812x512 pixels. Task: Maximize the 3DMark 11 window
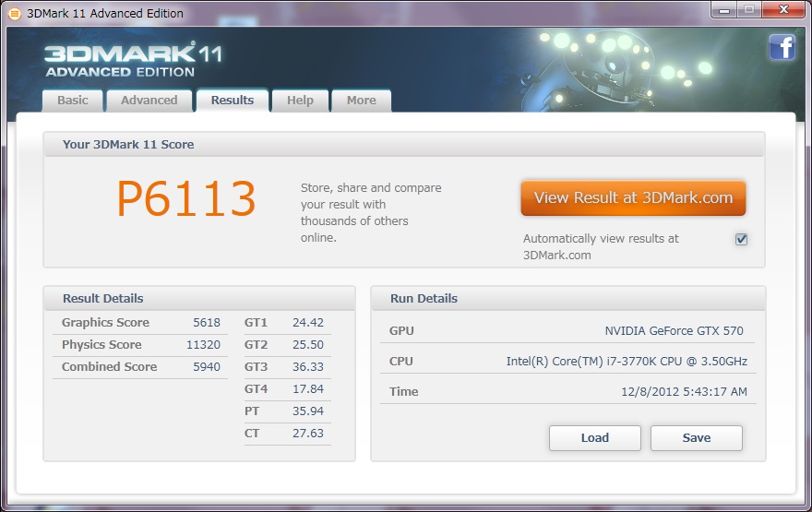749,10
